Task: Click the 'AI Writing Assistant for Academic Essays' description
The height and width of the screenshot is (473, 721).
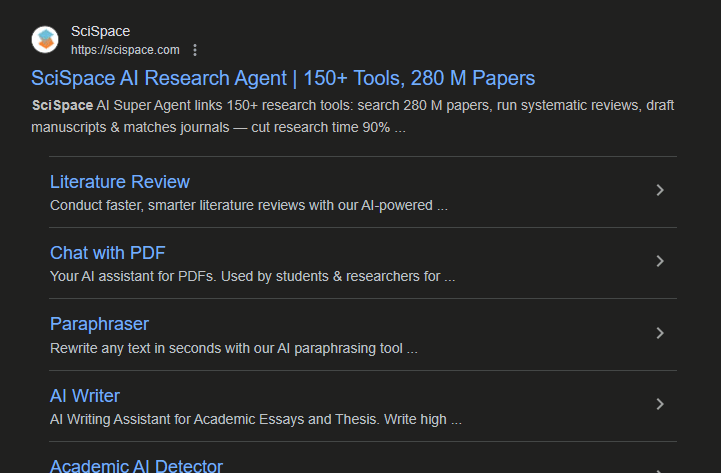Action: 255,420
